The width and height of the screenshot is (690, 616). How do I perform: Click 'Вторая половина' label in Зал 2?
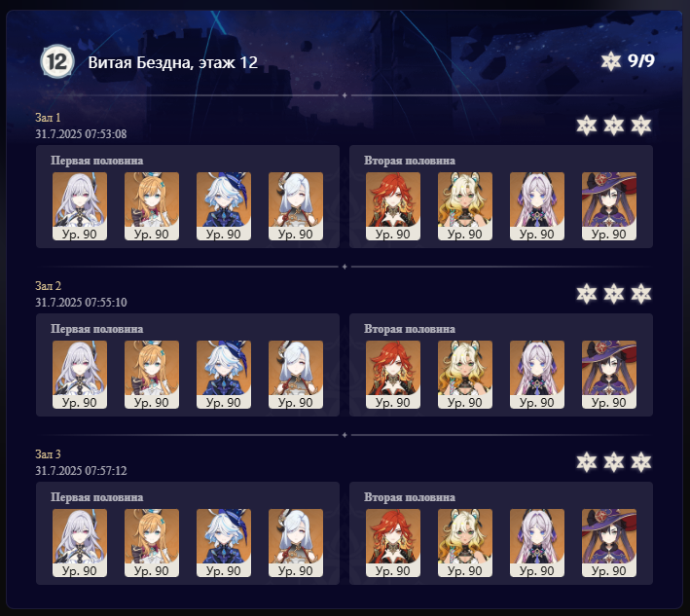click(x=410, y=329)
